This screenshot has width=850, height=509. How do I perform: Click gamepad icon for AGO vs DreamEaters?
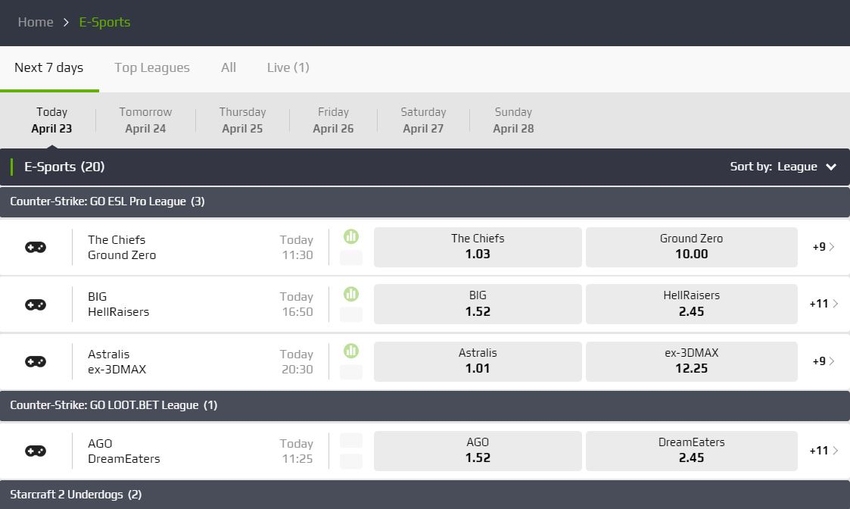point(35,451)
